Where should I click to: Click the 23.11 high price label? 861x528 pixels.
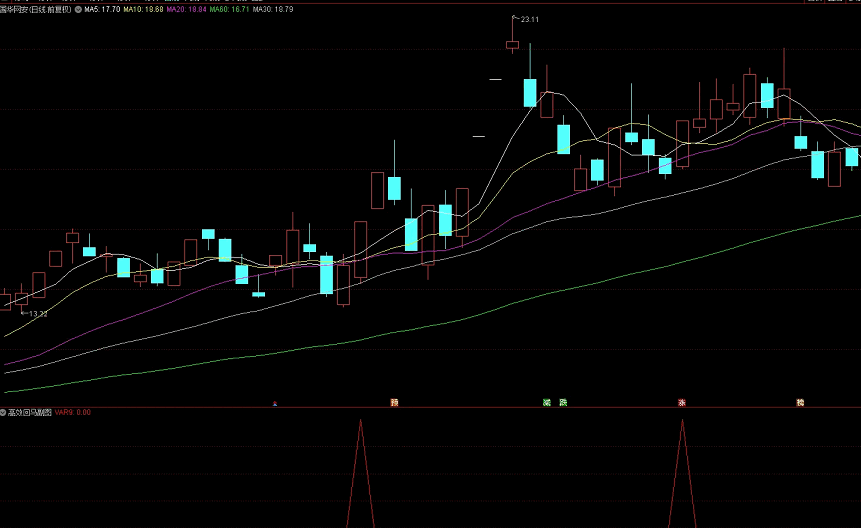[529, 20]
